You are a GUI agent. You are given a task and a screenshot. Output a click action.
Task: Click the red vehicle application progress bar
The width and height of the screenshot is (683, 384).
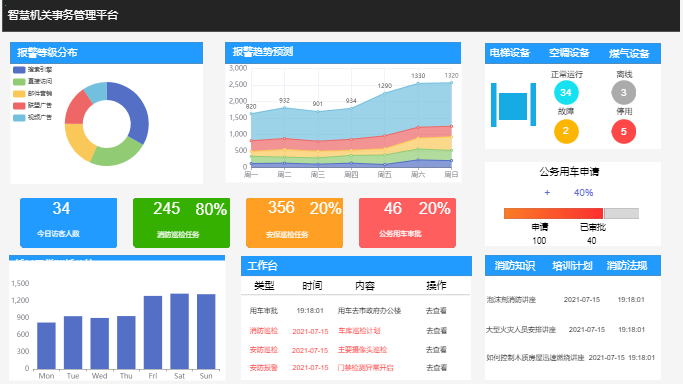[553, 213]
